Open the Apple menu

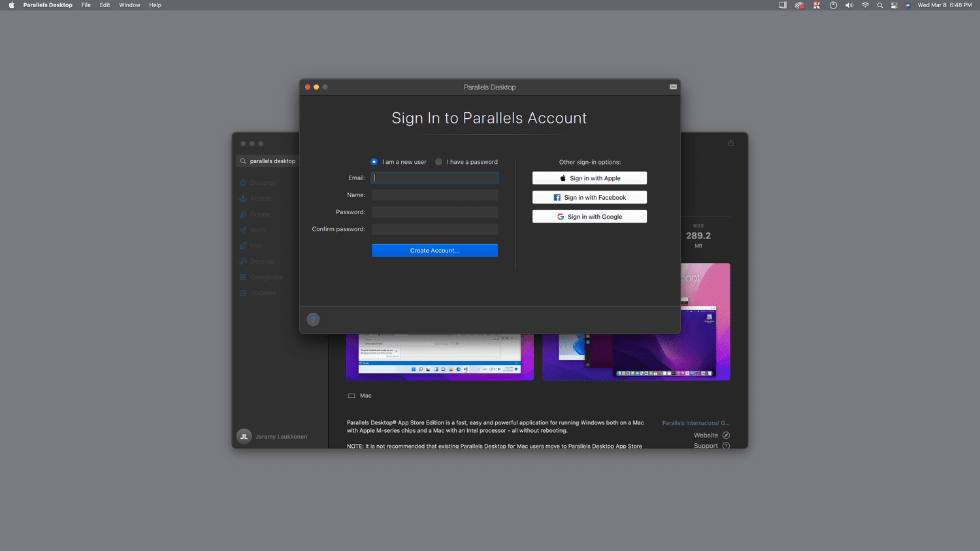coord(11,5)
